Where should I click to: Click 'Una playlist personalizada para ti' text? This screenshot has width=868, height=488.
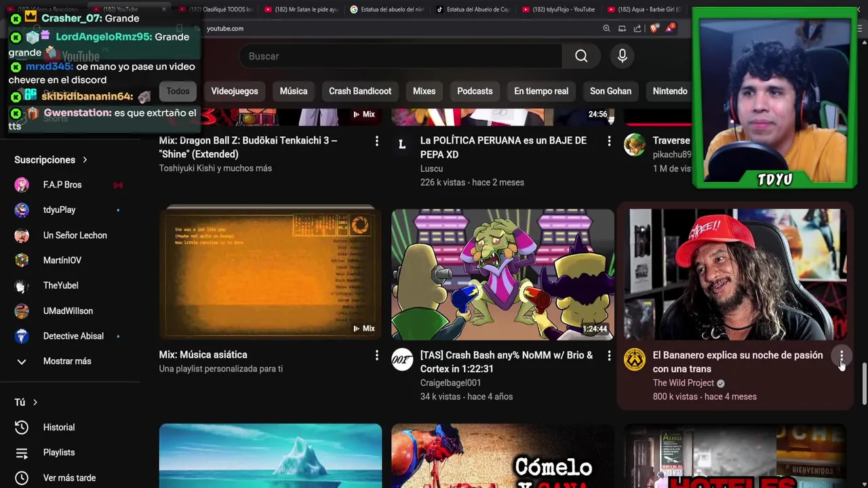[221, 369]
